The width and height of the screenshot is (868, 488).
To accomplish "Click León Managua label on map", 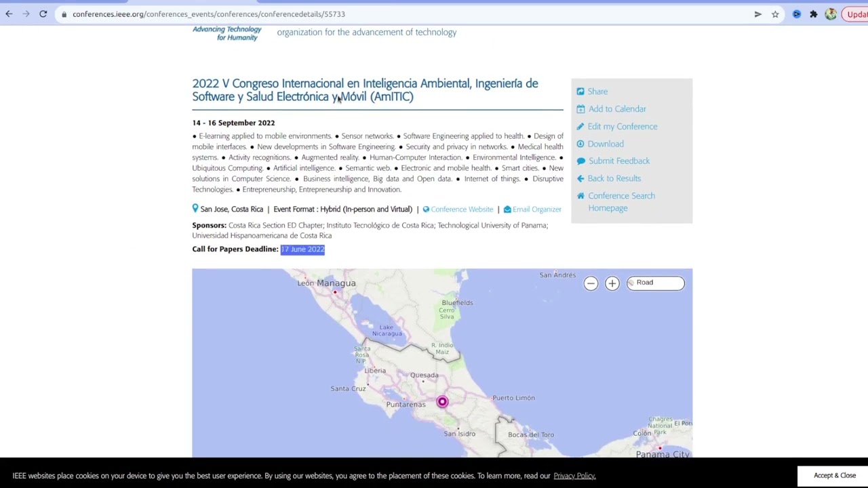I will [x=326, y=283].
